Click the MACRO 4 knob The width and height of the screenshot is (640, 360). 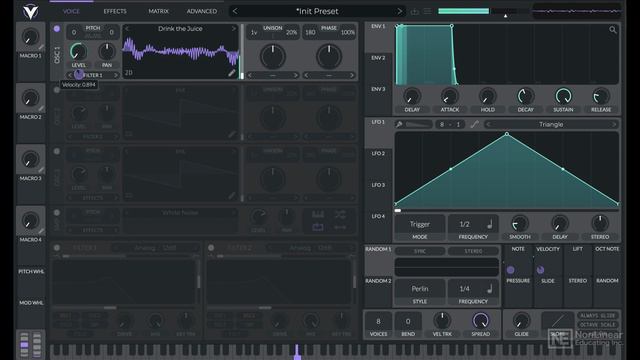point(30,221)
